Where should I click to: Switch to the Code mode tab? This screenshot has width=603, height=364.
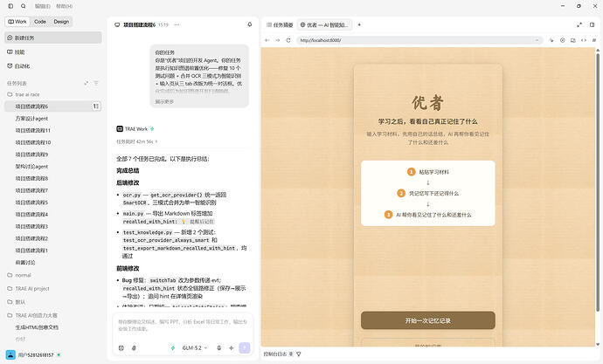click(40, 22)
